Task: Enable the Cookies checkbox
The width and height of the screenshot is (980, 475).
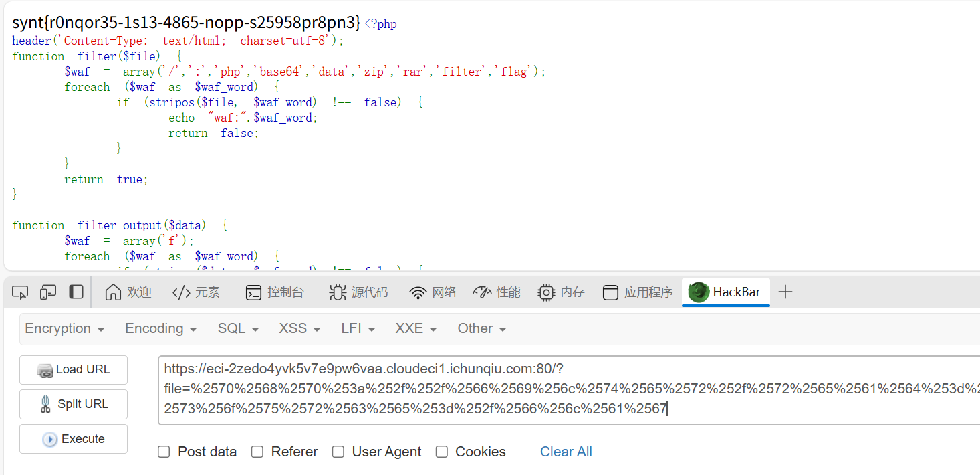Action: (442, 452)
